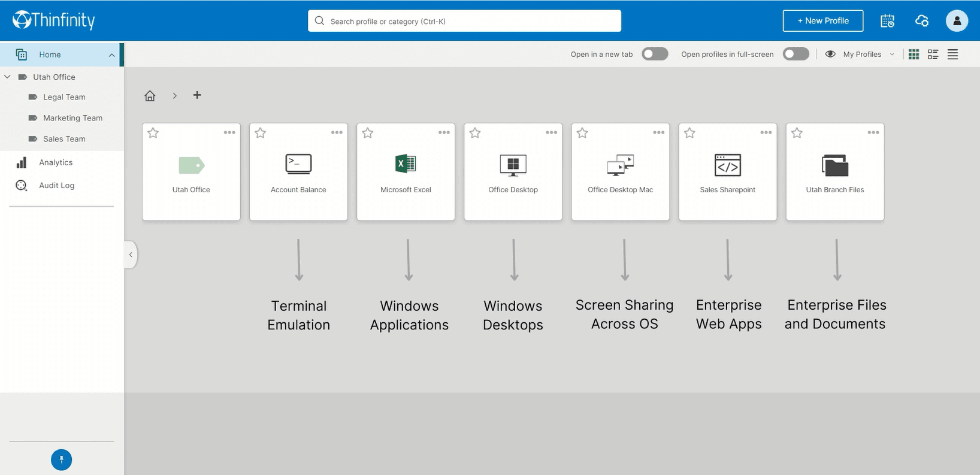Viewport: 980px width, 475px height.
Task: Favorite the Sales Sharepoint card star
Action: click(689, 133)
